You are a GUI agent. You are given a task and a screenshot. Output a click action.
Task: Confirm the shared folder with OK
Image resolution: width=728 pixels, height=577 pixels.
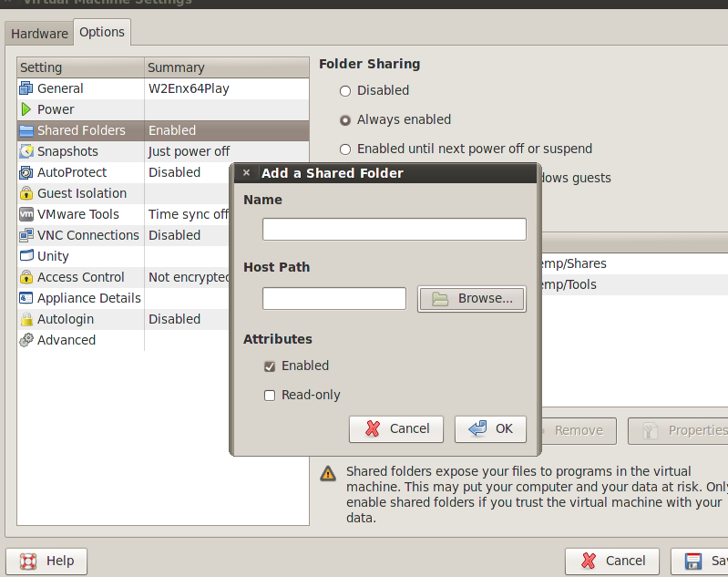click(490, 428)
